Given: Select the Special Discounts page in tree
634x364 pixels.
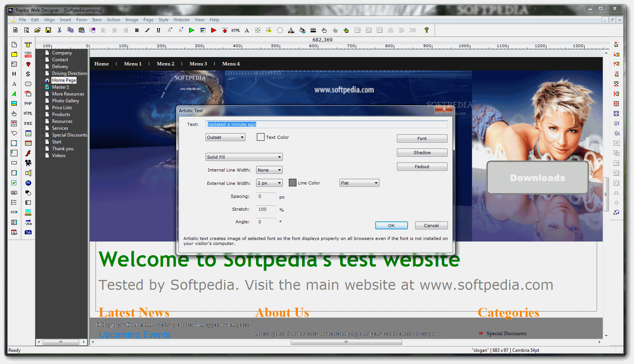Looking at the screenshot, I should click(70, 135).
